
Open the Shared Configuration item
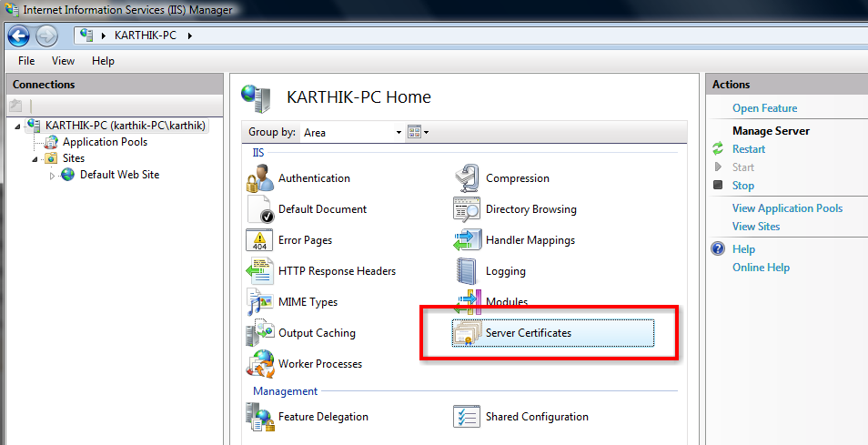coord(521,417)
